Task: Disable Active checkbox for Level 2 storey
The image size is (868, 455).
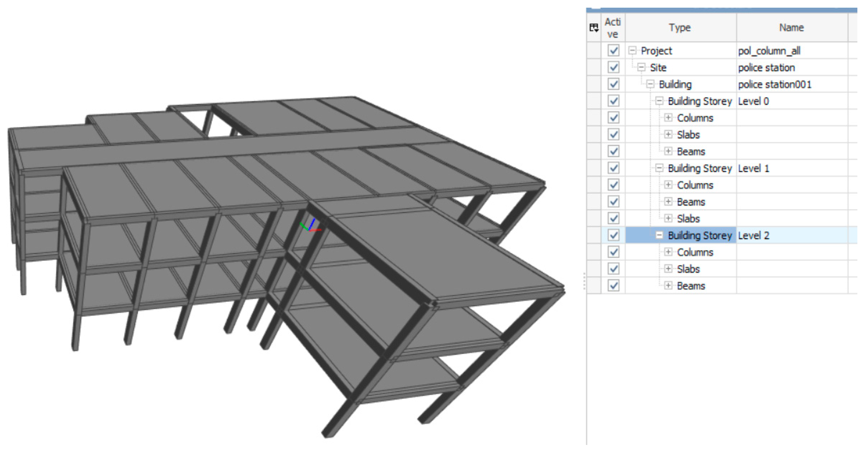Action: click(x=613, y=235)
